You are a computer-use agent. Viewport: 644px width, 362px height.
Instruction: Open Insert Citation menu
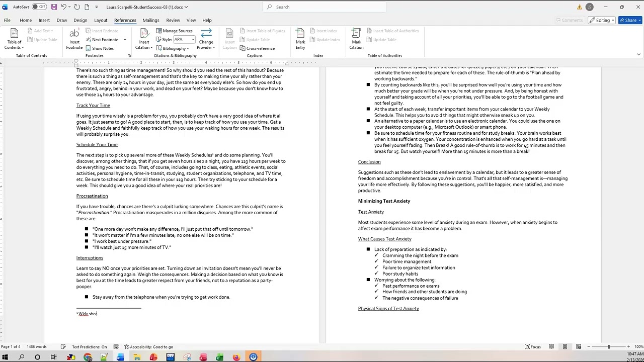pyautogui.click(x=144, y=39)
